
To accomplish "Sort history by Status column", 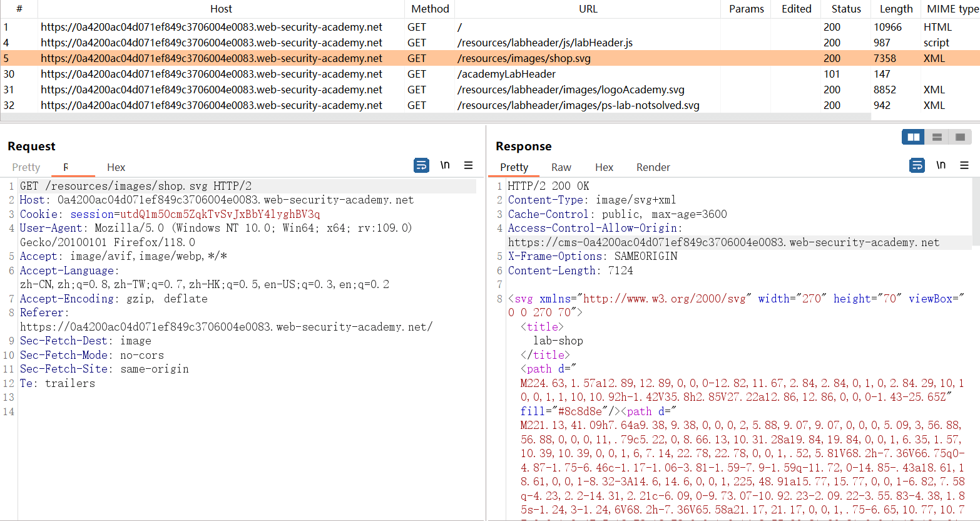I will pyautogui.click(x=846, y=9).
